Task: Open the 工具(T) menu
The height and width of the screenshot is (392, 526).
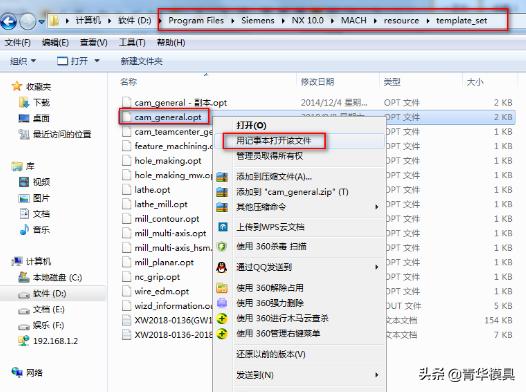Action: point(132,43)
